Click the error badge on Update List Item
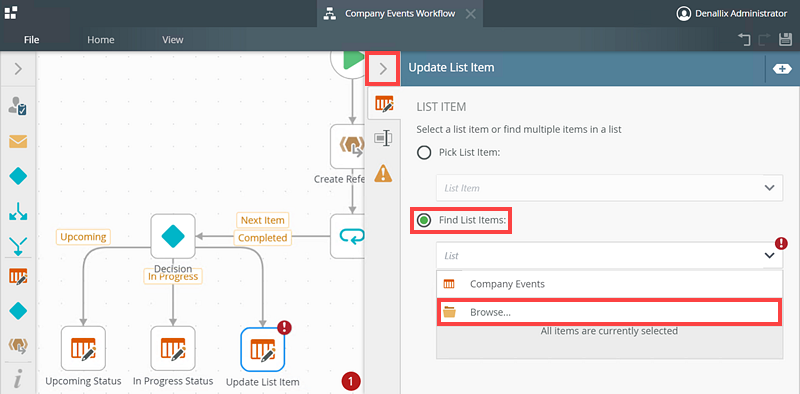 (284, 328)
